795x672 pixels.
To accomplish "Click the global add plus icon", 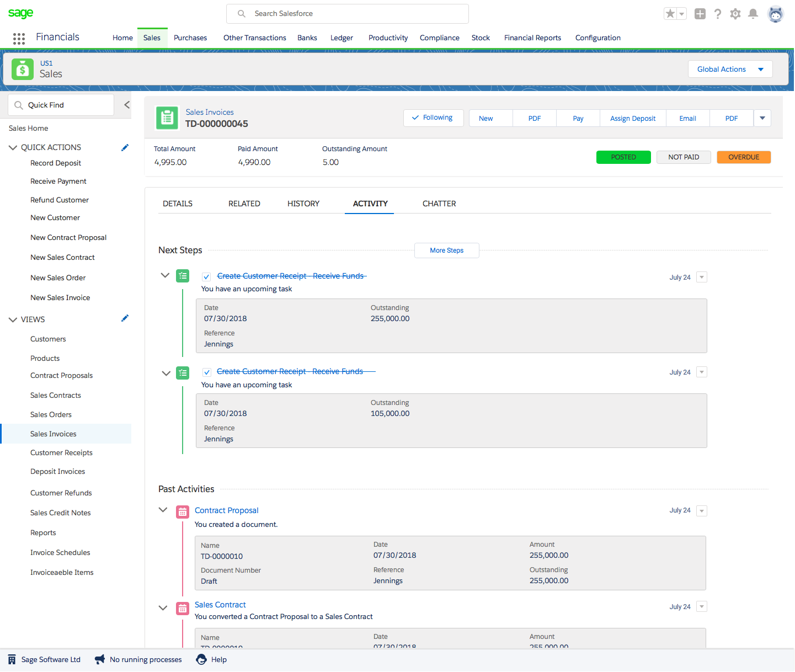I will click(700, 14).
